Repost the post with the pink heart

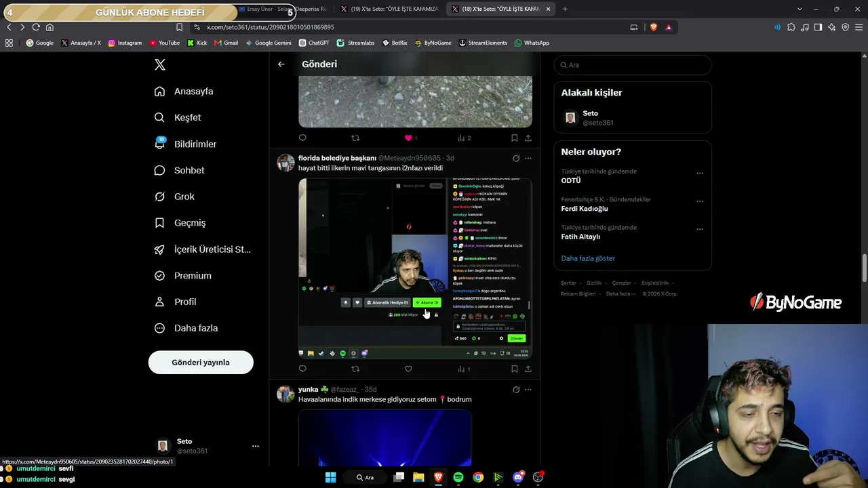[355, 138]
